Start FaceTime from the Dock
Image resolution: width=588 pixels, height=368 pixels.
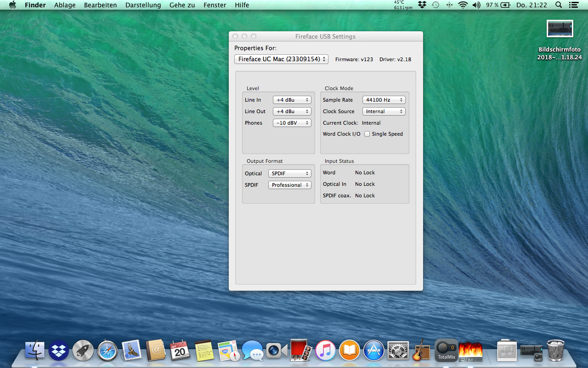277,351
